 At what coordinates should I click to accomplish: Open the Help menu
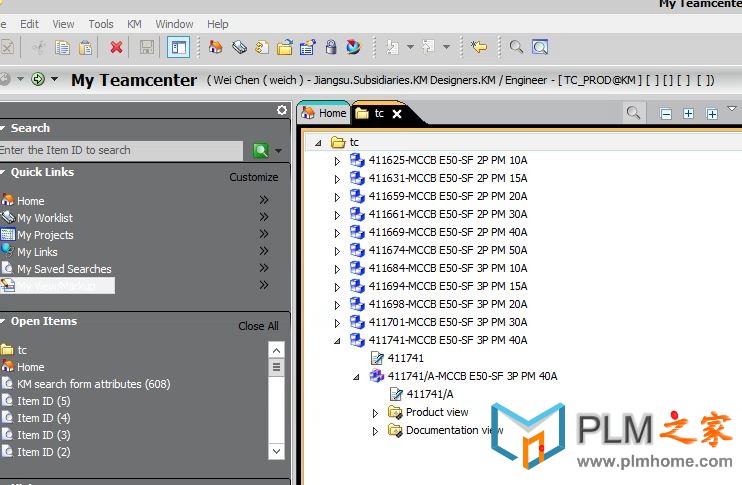pos(218,24)
